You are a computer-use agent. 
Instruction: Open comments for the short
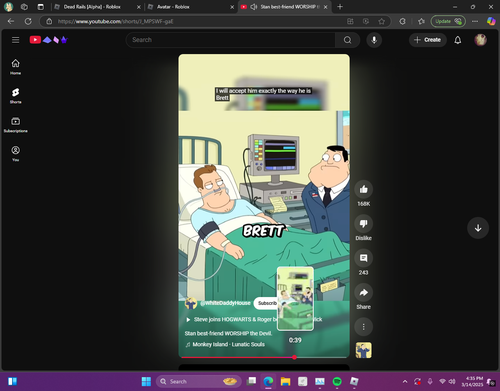tap(363, 258)
